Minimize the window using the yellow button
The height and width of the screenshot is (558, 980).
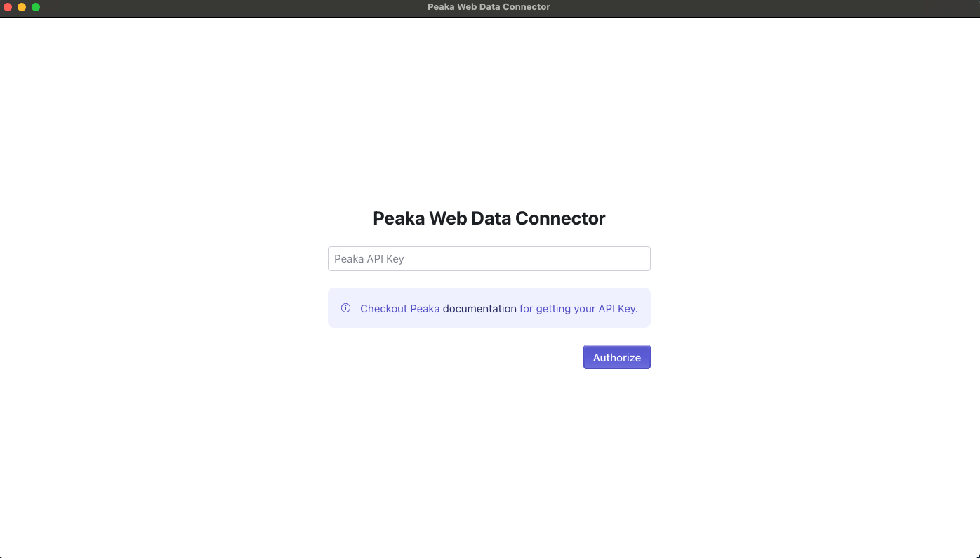click(22, 7)
